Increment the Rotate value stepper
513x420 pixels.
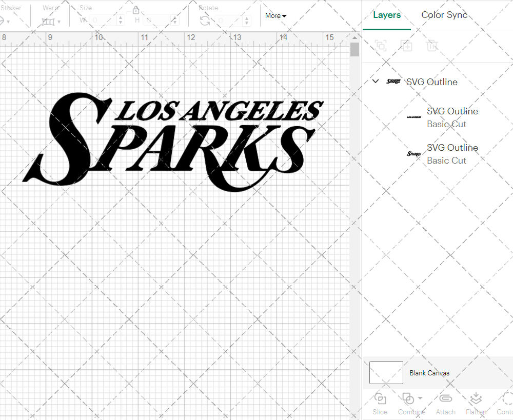pos(246,19)
